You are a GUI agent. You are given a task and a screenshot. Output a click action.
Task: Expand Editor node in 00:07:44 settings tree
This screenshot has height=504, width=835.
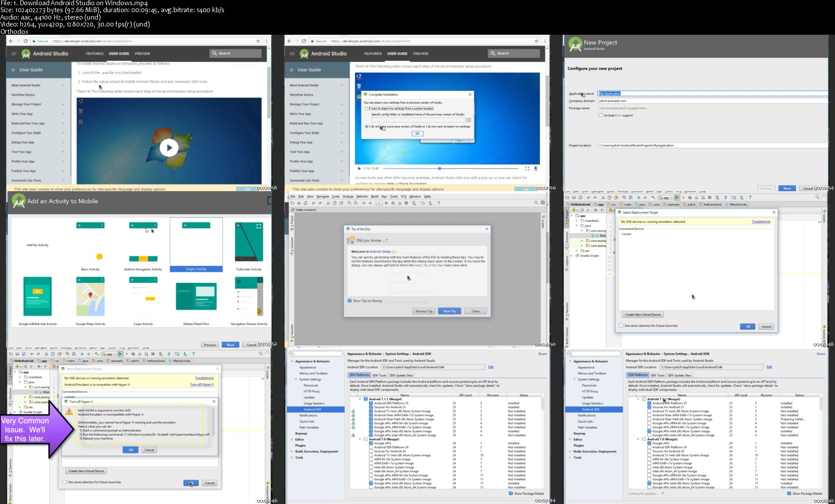pos(291,439)
